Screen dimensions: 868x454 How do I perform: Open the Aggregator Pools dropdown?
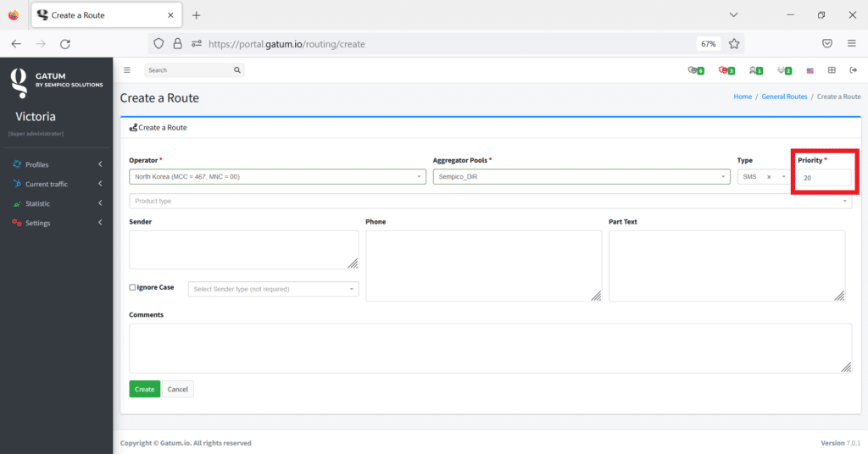pyautogui.click(x=581, y=177)
